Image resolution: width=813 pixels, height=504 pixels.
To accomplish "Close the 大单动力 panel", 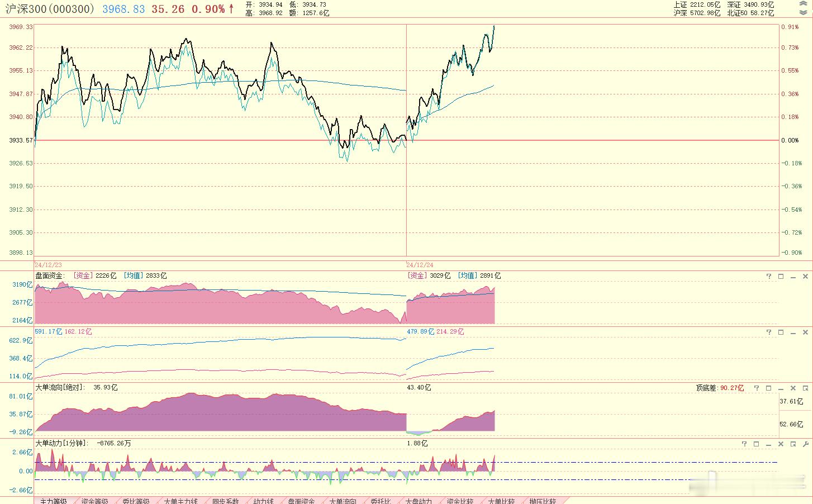I will click(781, 444).
